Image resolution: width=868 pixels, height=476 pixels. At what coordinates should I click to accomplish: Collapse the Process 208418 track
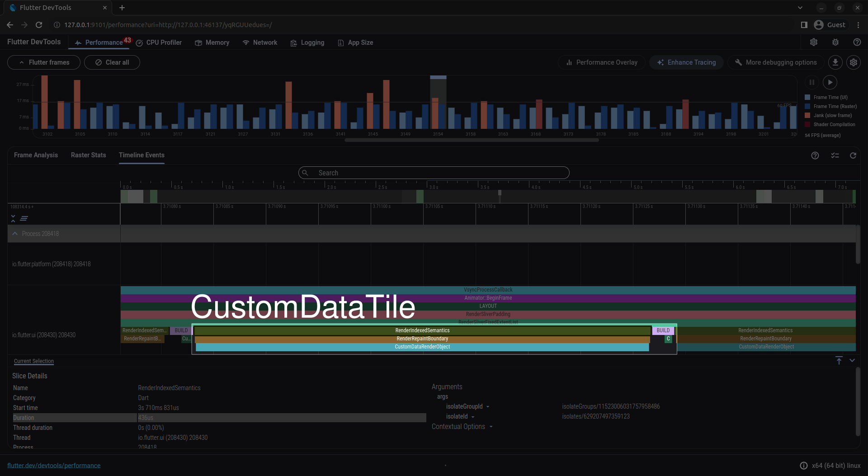(x=15, y=234)
